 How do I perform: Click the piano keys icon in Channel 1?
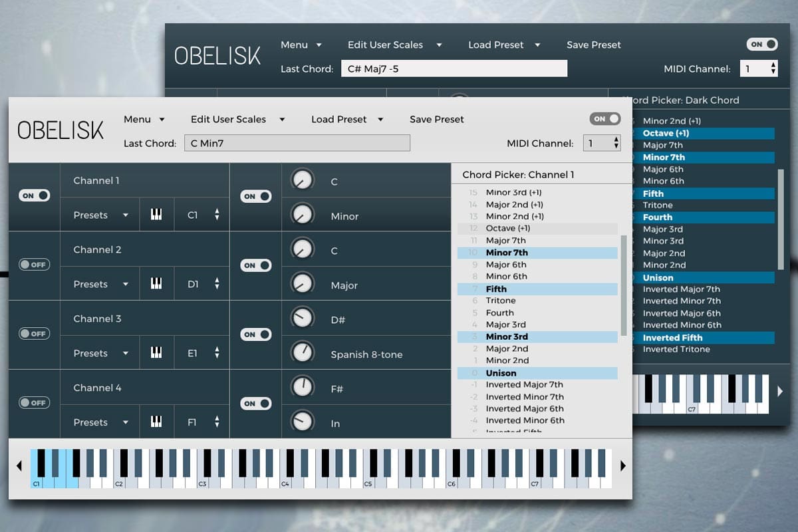(156, 215)
